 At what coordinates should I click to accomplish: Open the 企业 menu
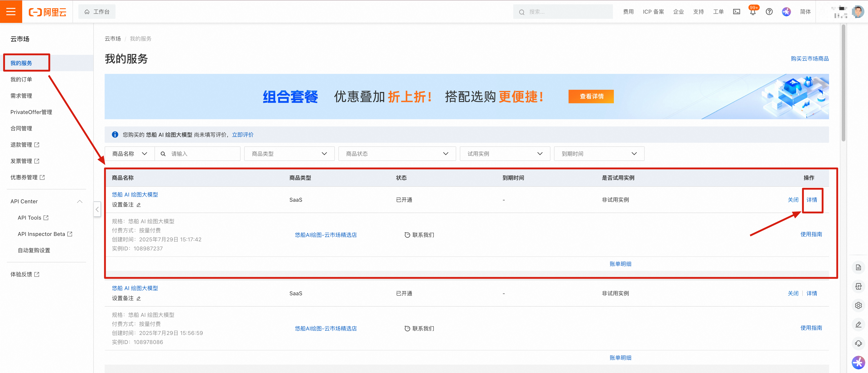point(678,12)
